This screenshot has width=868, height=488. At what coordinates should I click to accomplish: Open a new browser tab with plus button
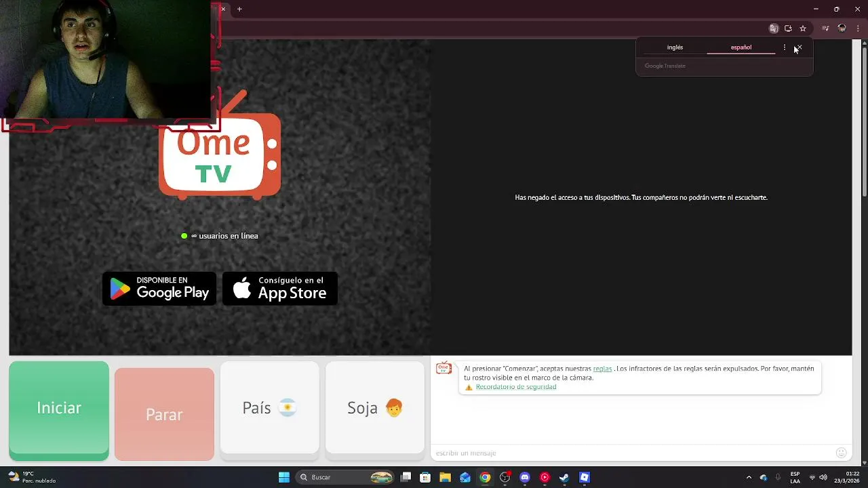coord(239,9)
